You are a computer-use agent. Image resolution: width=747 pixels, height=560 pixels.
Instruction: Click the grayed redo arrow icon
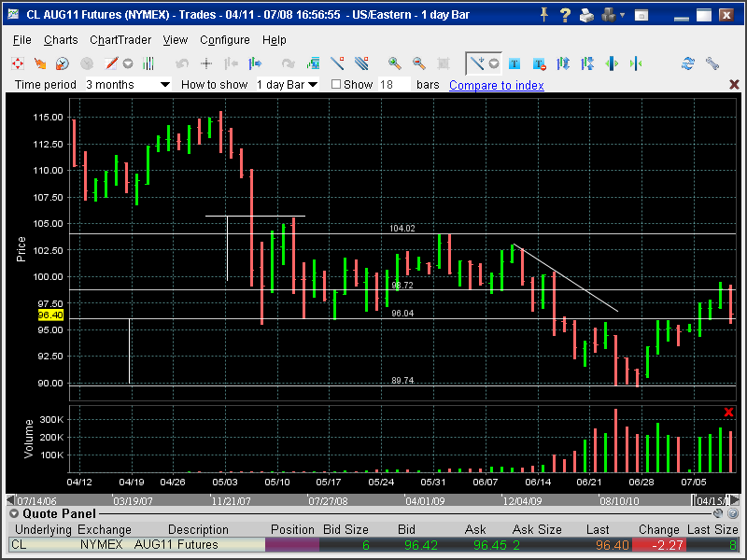click(x=289, y=63)
